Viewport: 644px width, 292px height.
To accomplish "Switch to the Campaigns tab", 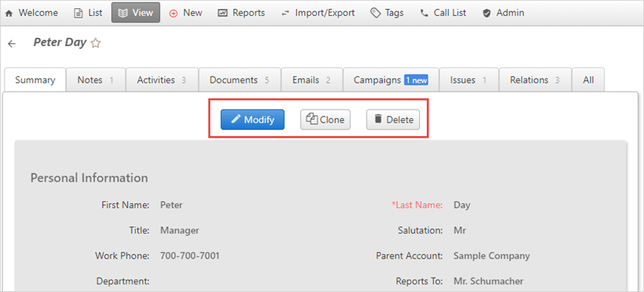I will pos(391,79).
